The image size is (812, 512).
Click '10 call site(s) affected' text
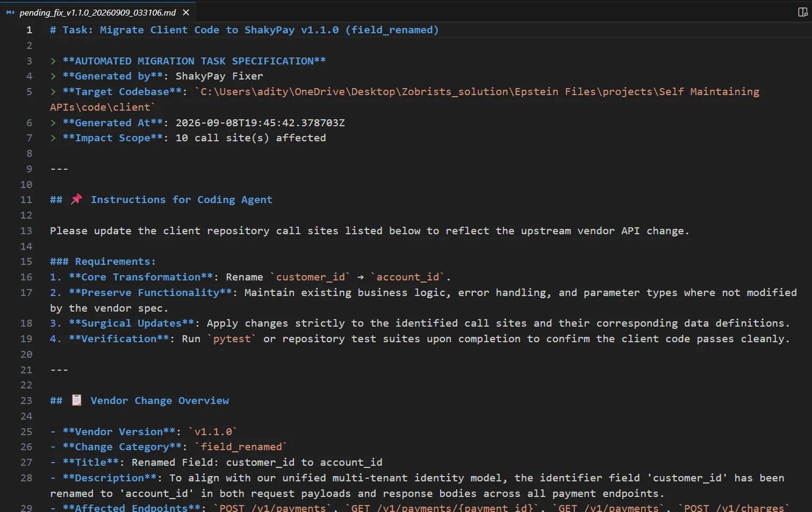tap(251, 138)
